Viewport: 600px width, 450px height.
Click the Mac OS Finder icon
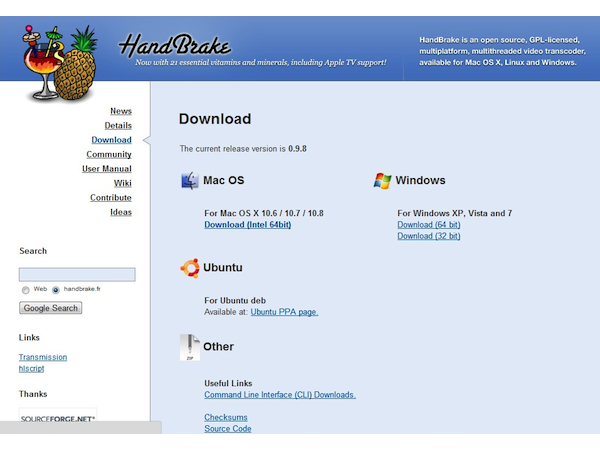(x=189, y=181)
